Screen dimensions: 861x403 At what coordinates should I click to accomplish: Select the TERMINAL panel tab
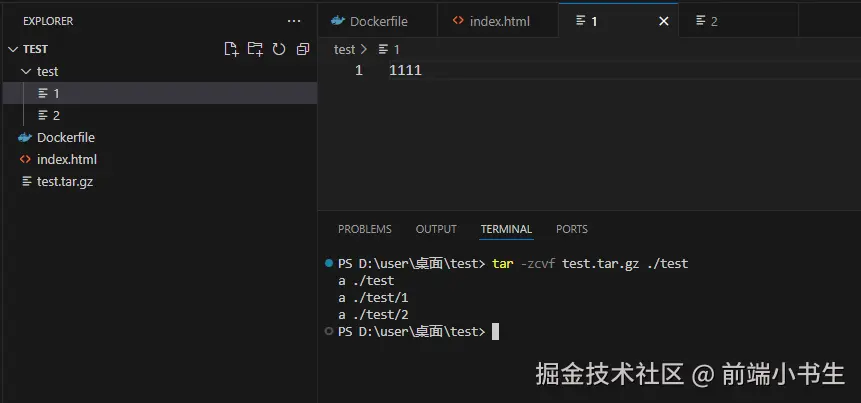[506, 229]
